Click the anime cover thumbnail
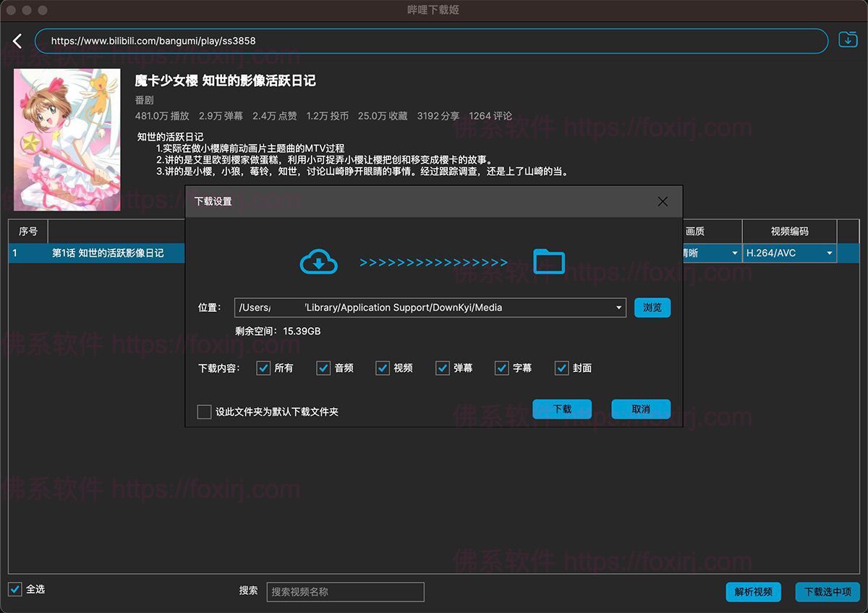The width and height of the screenshot is (868, 613). (67, 138)
